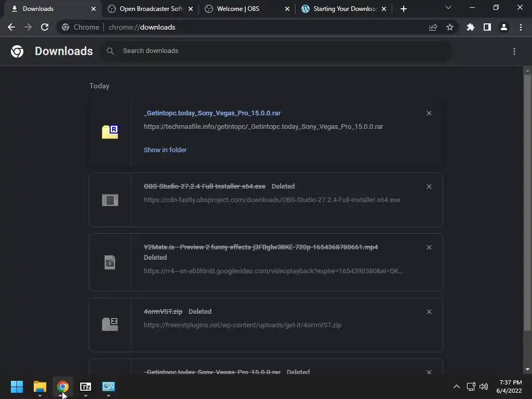Remove the deleted Sony Vegas entry at bottom

[x=429, y=372]
